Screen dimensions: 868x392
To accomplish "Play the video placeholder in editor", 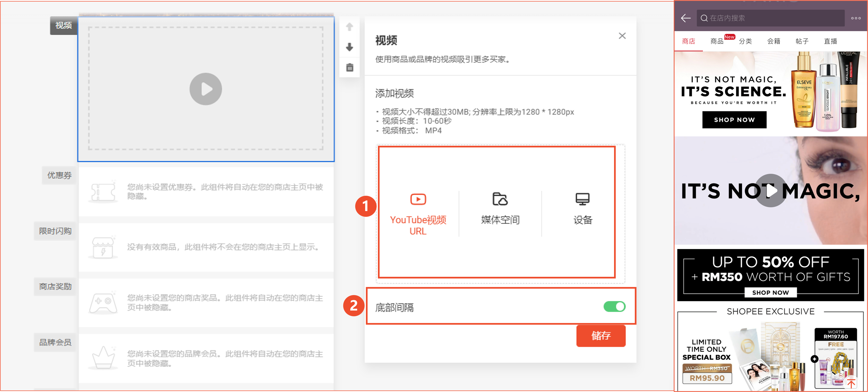I will (206, 89).
